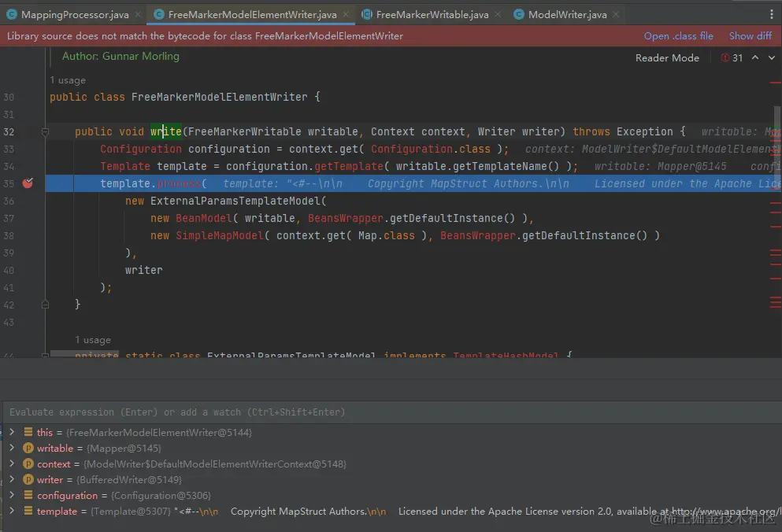Click the parameter icon beside writable variable
This screenshot has height=532, width=782.
(28, 448)
